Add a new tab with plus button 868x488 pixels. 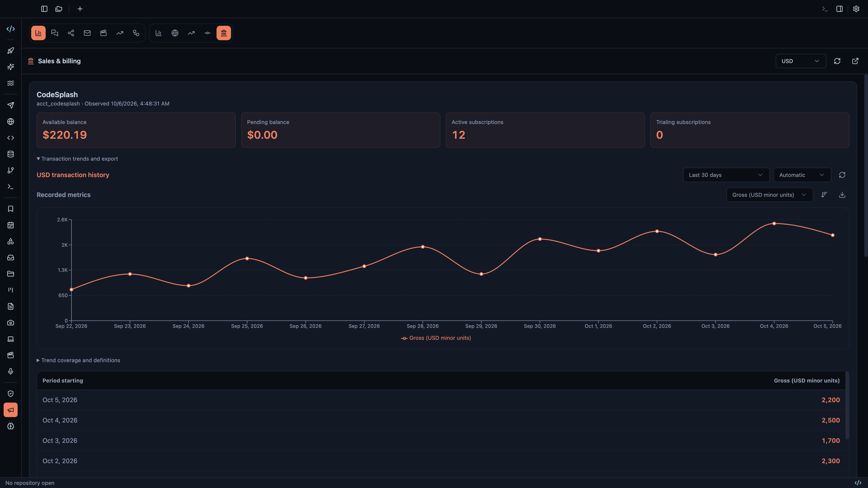pyautogui.click(x=80, y=9)
